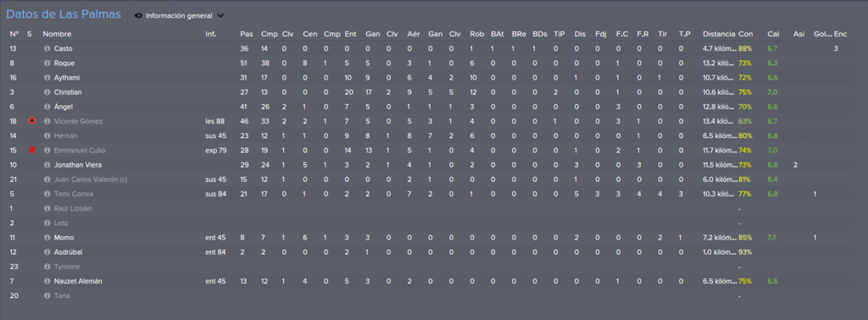The height and width of the screenshot is (320, 868).
Task: Click the red injury icon for Vicente Gómez
Action: [31, 121]
